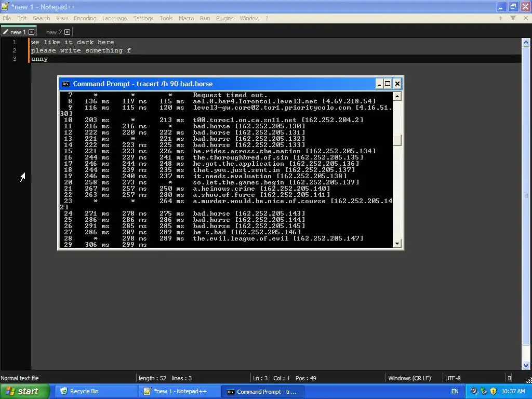This screenshot has height=399, width=532.
Task: Click the X icon at menu bar's right end
Action: [526, 18]
